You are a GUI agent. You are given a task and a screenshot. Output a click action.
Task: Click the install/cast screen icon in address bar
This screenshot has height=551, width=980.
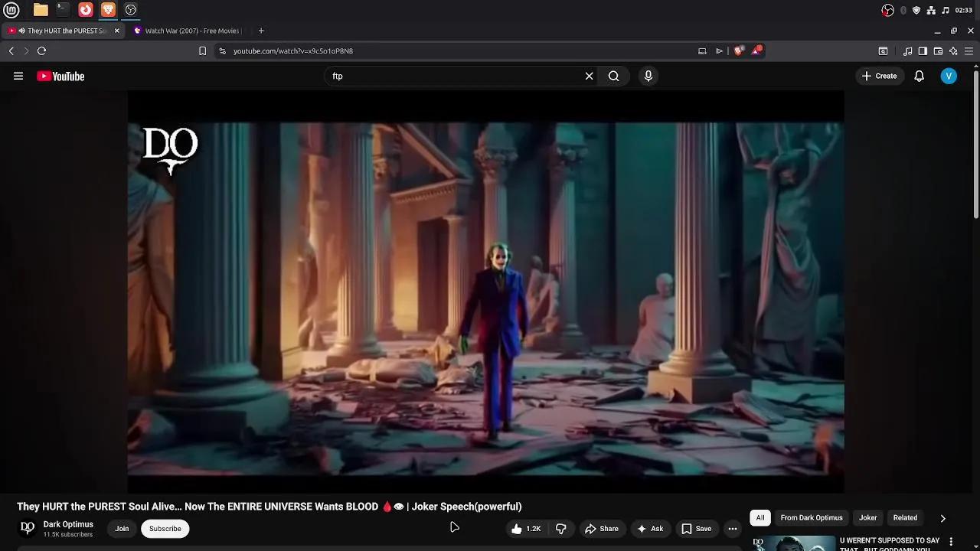click(x=702, y=51)
